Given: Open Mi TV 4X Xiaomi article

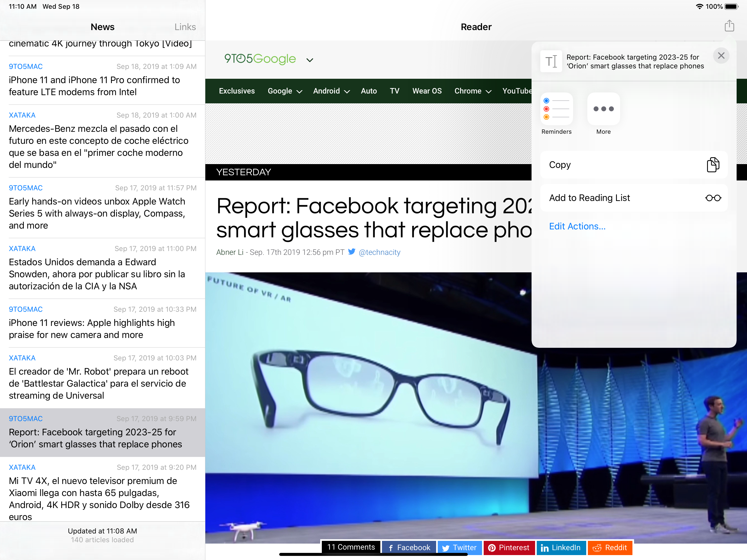Looking at the screenshot, I should (103, 489).
